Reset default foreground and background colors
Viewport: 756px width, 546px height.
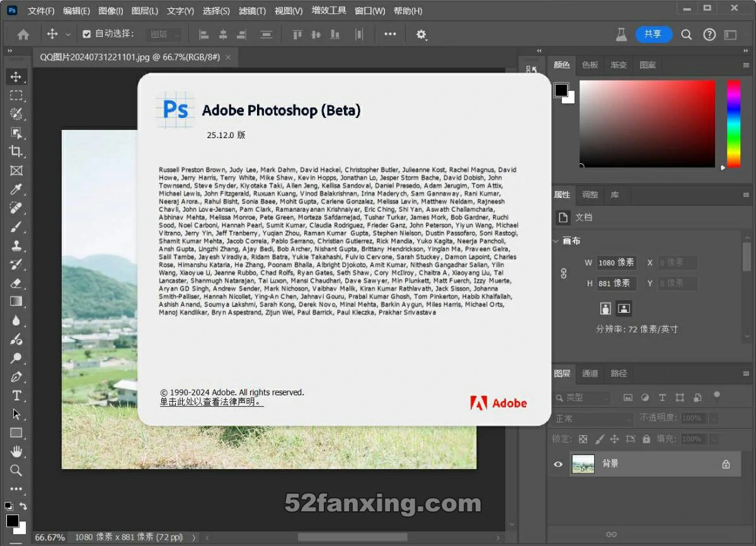pos(8,506)
